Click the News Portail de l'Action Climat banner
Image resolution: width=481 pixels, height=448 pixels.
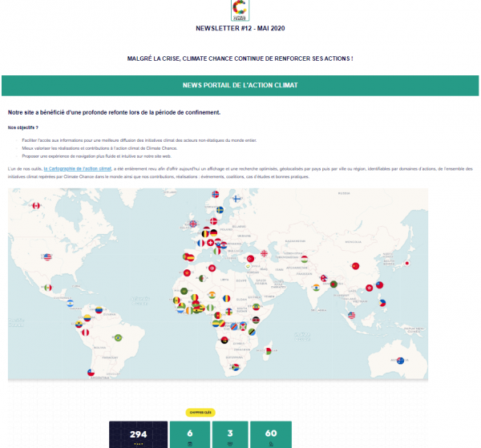tap(240, 86)
